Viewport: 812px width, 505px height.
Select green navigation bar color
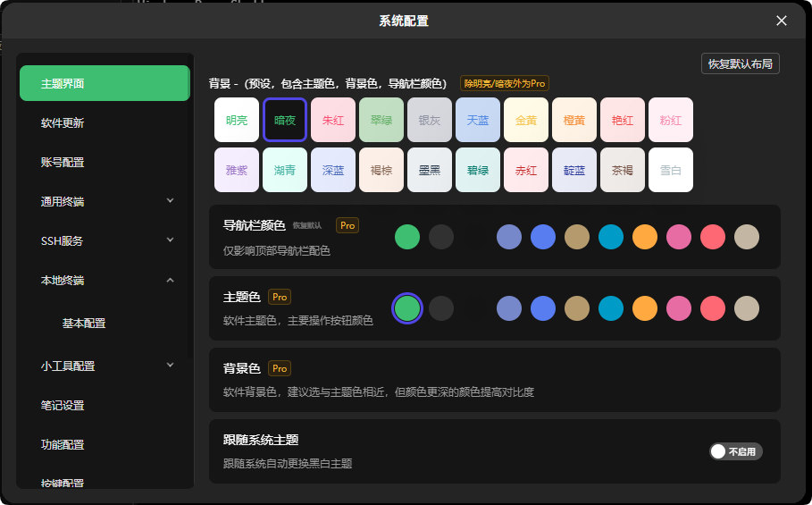click(407, 237)
